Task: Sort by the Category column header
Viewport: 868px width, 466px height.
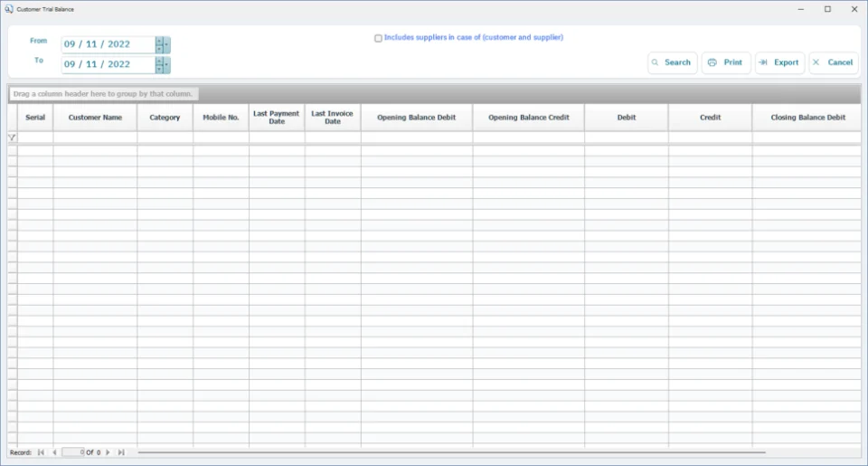Action: (165, 118)
